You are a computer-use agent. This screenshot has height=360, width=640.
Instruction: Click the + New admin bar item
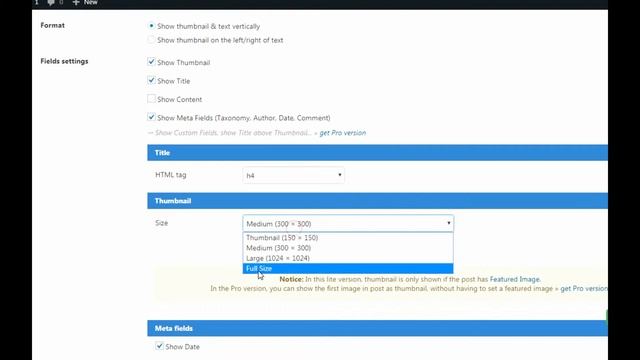(85, 2)
